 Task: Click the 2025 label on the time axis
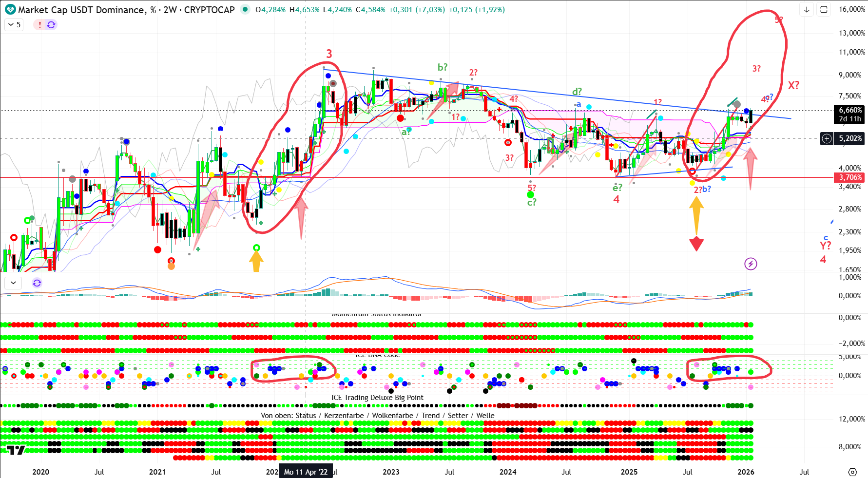pos(629,472)
